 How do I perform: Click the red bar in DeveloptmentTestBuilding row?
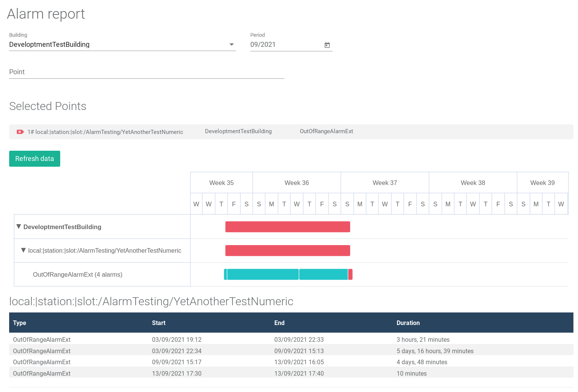pos(287,227)
